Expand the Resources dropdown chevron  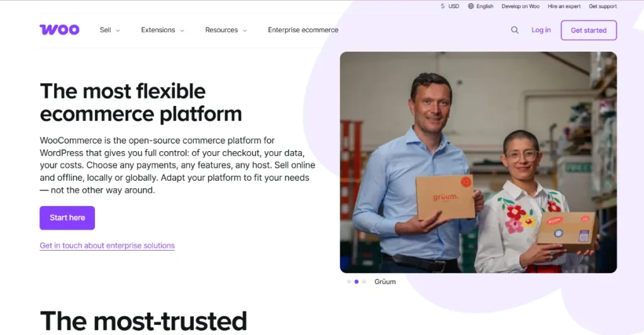coord(245,30)
